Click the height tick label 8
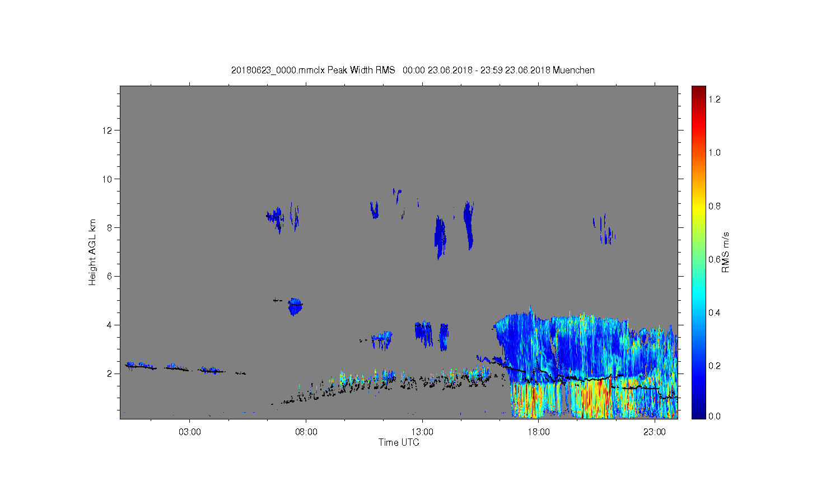Image resolution: width=840 pixels, height=504 pixels. pos(110,227)
